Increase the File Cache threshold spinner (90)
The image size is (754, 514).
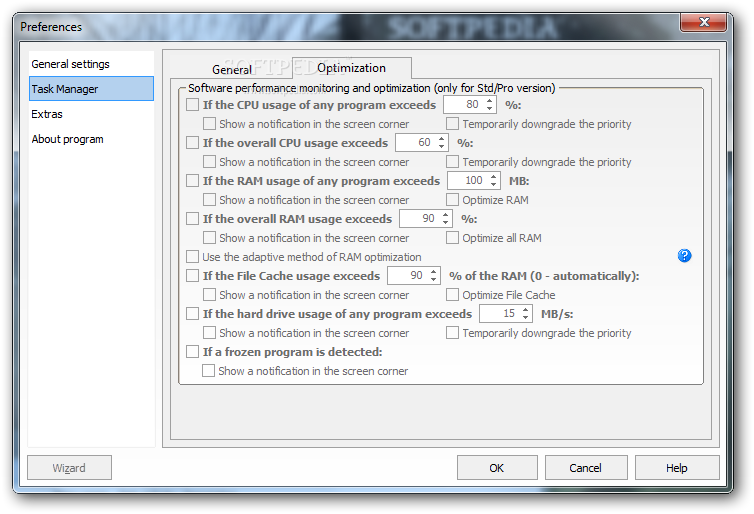[433, 272]
